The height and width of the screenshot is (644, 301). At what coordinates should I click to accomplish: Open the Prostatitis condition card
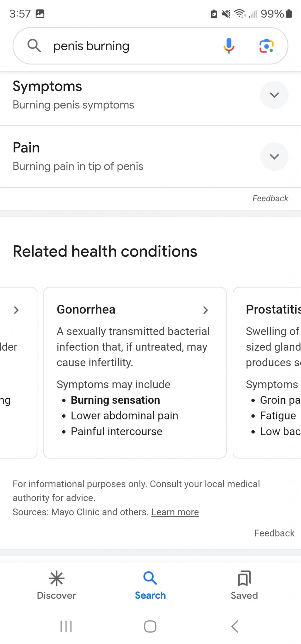(x=273, y=310)
